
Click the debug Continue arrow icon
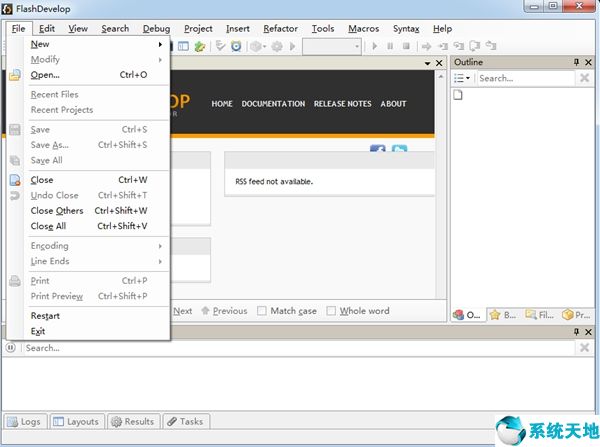(x=426, y=47)
